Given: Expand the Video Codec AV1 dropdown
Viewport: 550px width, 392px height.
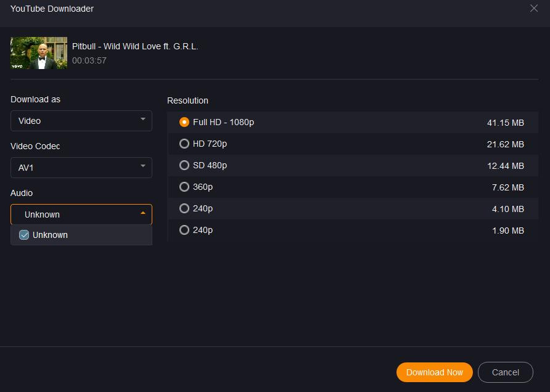Looking at the screenshot, I should [81, 168].
